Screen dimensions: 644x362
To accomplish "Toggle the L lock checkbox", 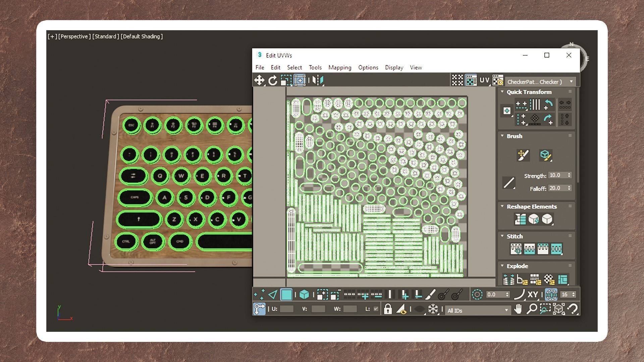I will pyautogui.click(x=376, y=309).
